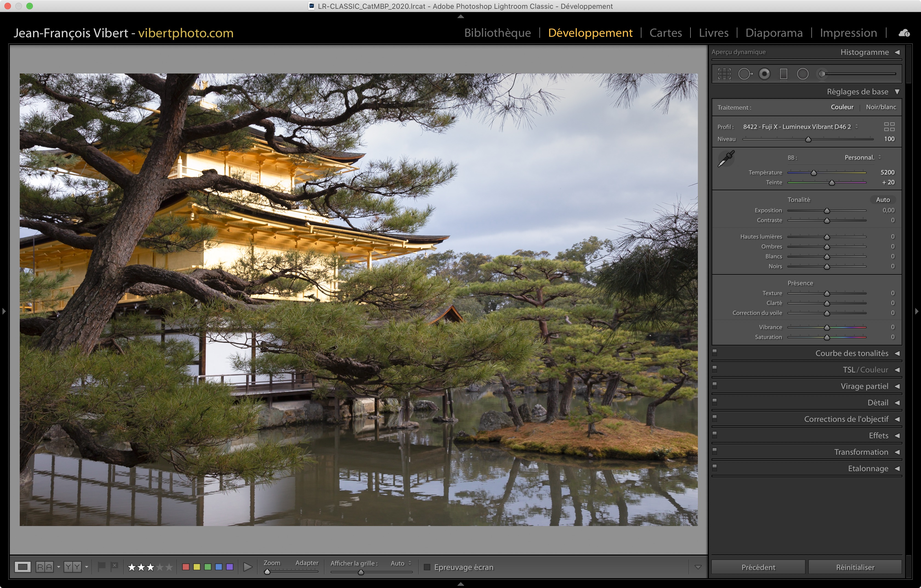Open the BB white balance preset dropdown
The width and height of the screenshot is (921, 588).
coord(863,158)
